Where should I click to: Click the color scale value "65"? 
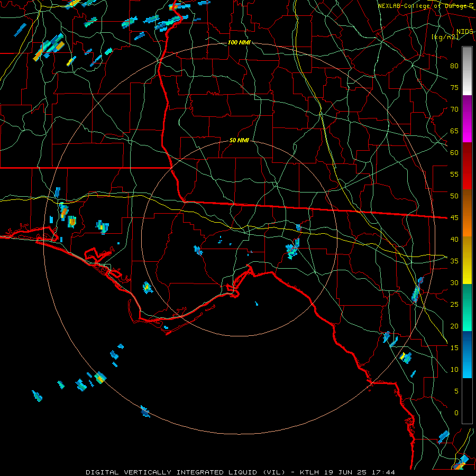(x=454, y=131)
